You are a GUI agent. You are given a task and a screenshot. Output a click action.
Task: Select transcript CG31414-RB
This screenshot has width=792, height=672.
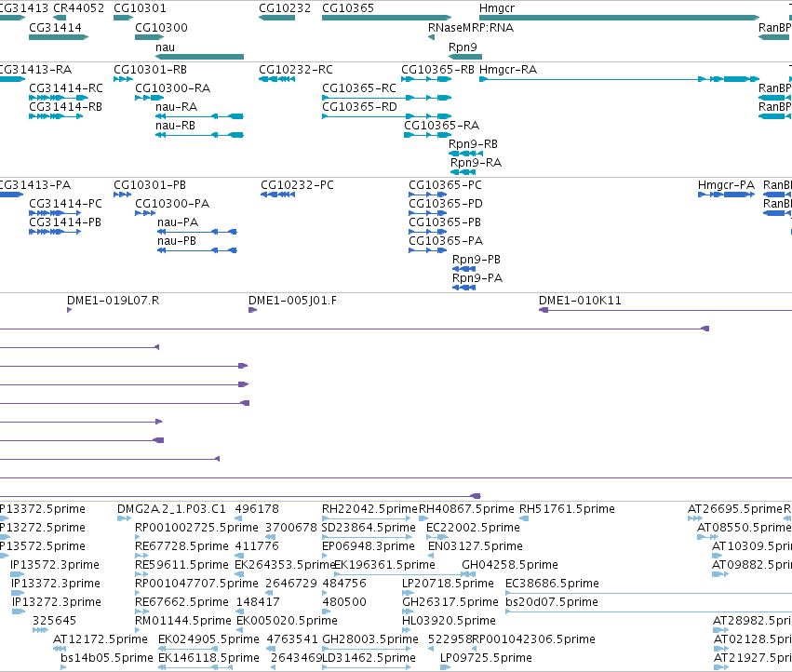(x=56, y=116)
